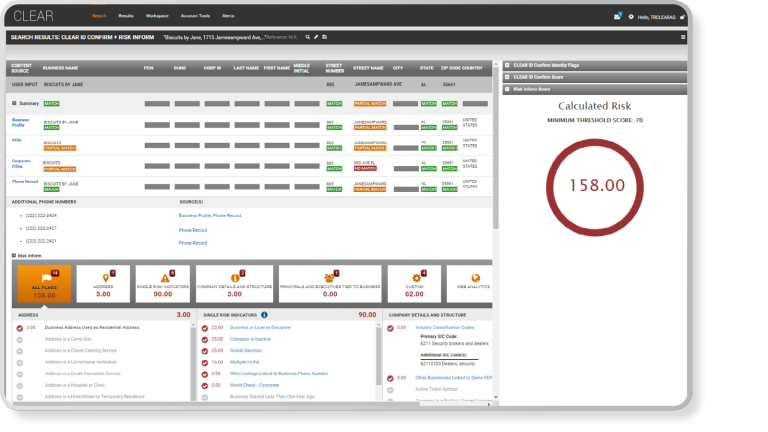Open the Global Sanction link
768x432 pixels.
(244, 351)
